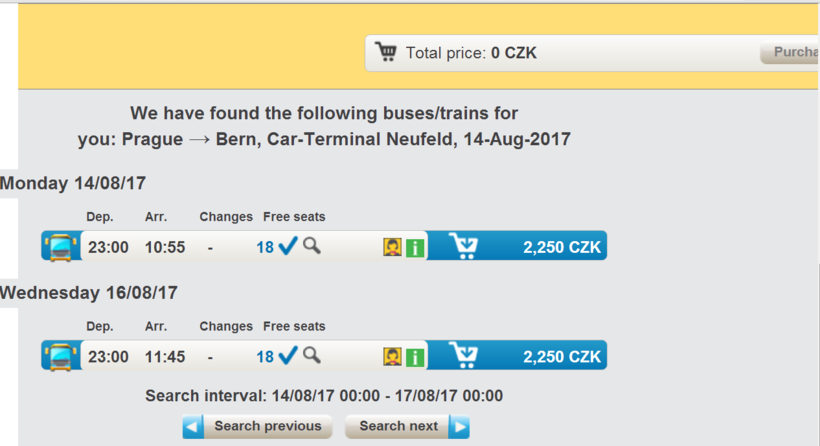
Task: Click 18 free seats link on Wednesday trip
Action: tap(265, 357)
